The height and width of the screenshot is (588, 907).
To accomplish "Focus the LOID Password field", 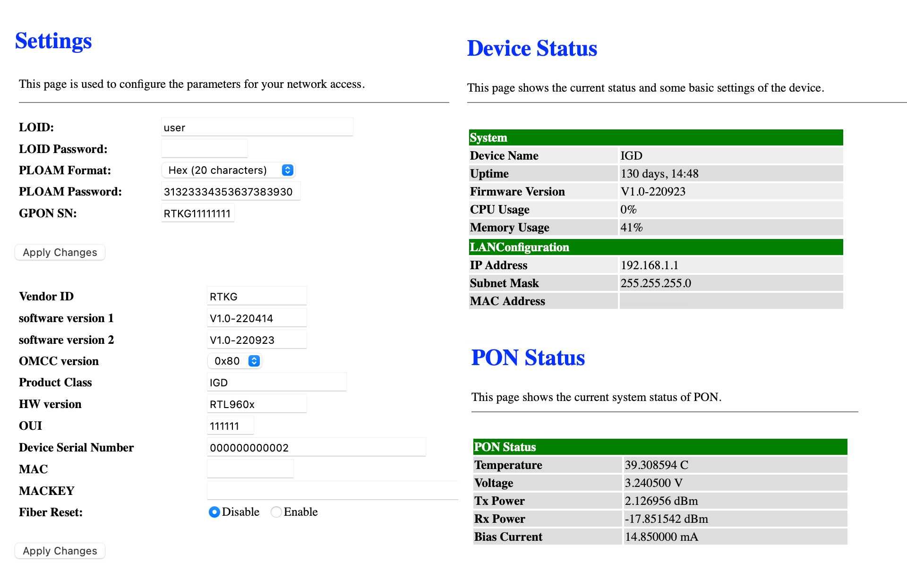I will 204,148.
